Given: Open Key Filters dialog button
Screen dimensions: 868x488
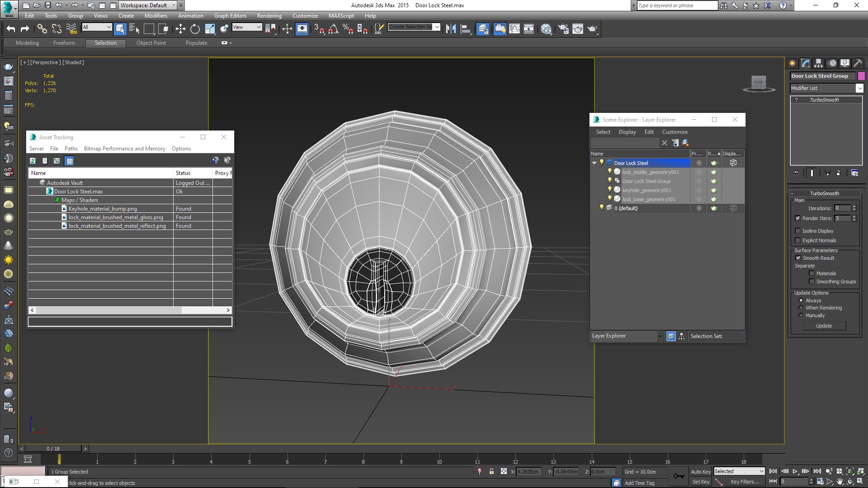Looking at the screenshot, I should point(745,482).
